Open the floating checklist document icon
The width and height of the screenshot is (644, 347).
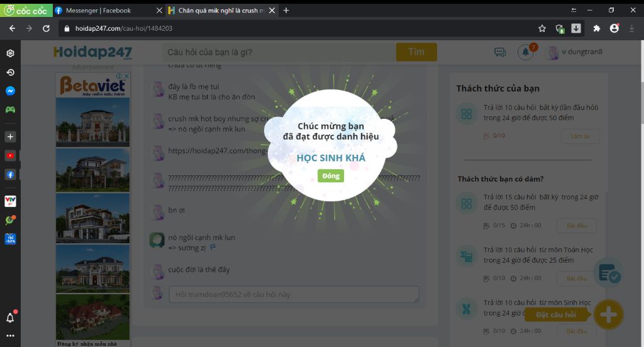(609, 273)
